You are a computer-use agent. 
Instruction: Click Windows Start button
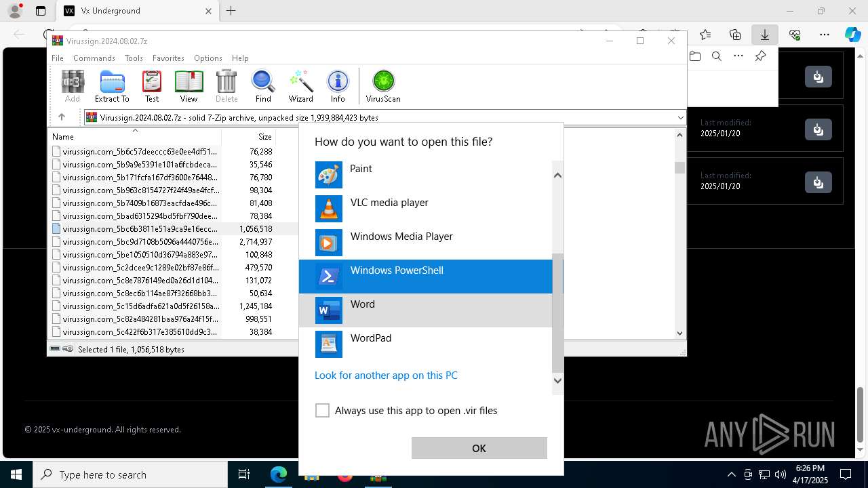point(16,474)
